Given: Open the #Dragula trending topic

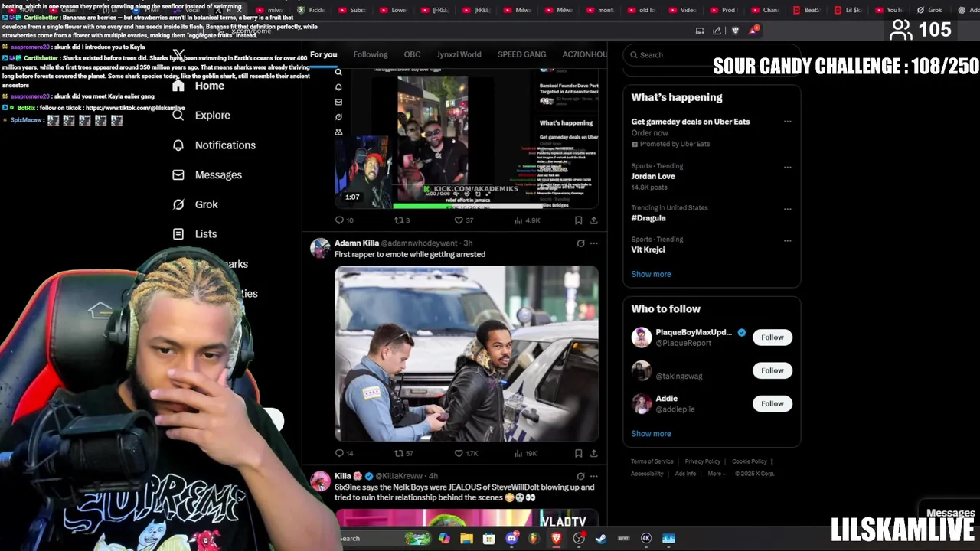Looking at the screenshot, I should [648, 218].
